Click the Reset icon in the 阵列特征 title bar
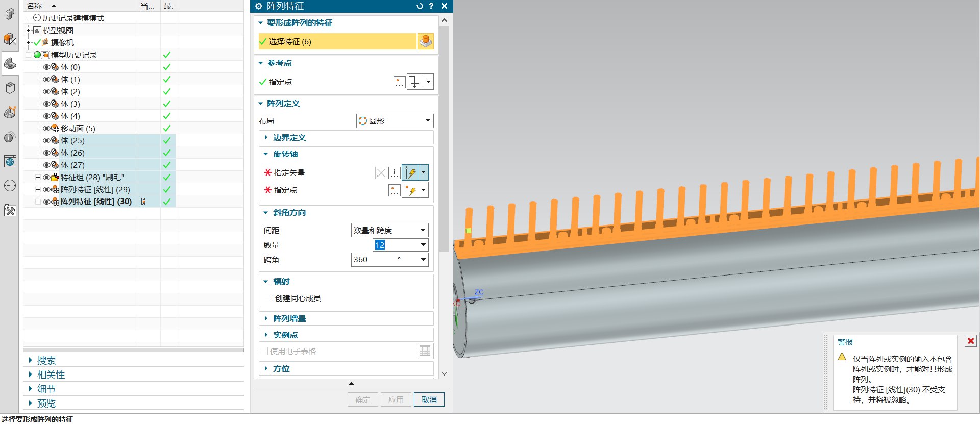The image size is (980, 425). (x=420, y=6)
